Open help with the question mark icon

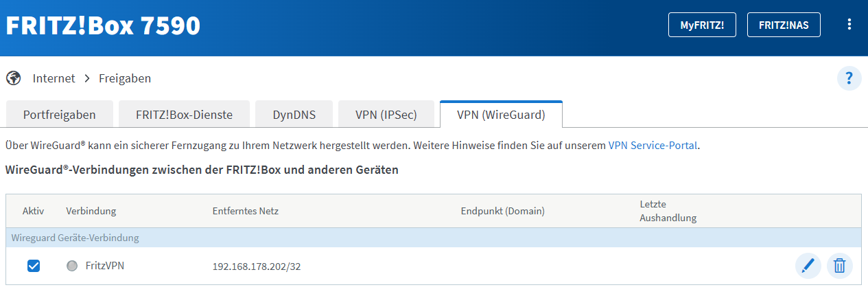[x=849, y=78]
